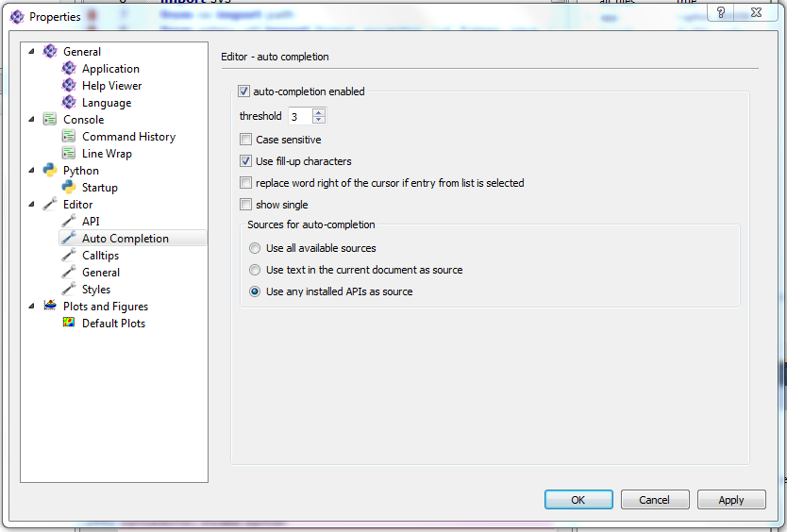Click the Styles wrench icon
787x532 pixels.
click(69, 289)
